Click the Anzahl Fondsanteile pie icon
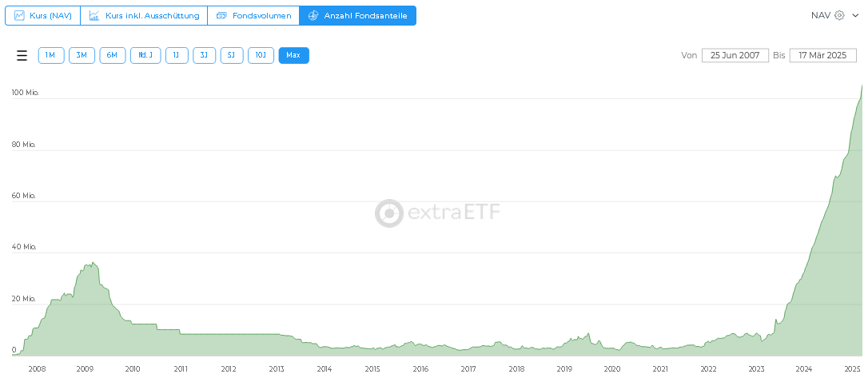The image size is (868, 378). [x=313, y=15]
